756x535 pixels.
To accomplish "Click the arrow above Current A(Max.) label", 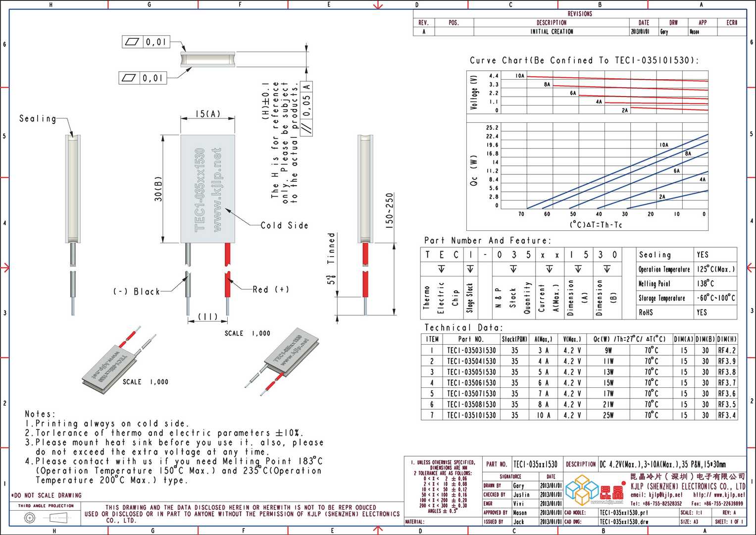I will click(x=549, y=269).
